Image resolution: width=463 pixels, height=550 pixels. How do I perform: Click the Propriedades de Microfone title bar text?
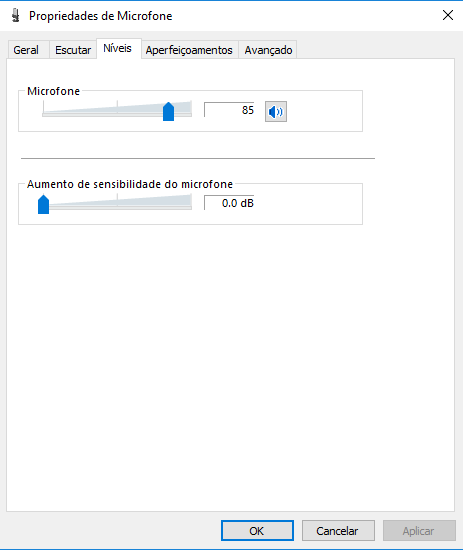coord(100,16)
